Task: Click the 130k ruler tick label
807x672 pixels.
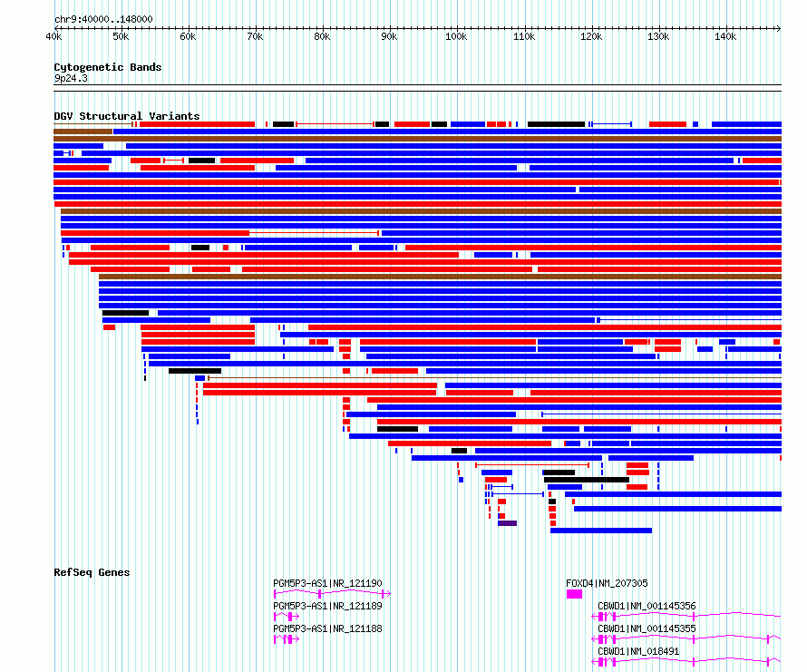Action: coord(658,36)
